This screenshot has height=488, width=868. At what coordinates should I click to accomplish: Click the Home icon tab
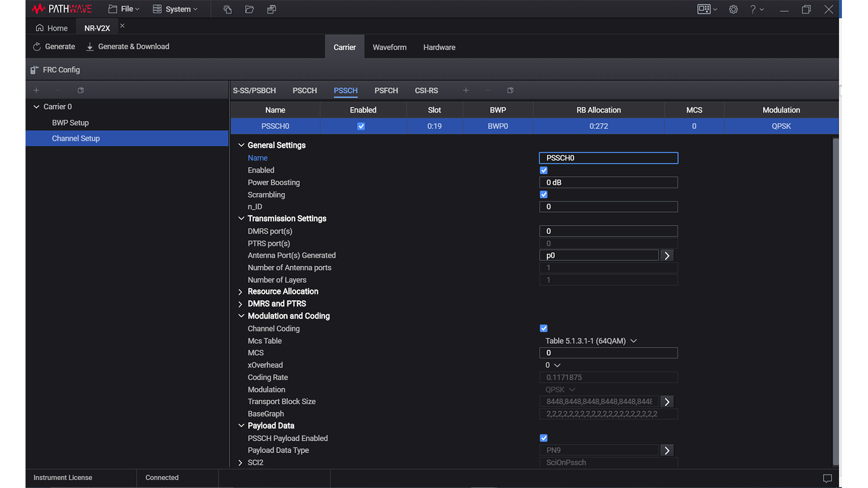point(52,28)
